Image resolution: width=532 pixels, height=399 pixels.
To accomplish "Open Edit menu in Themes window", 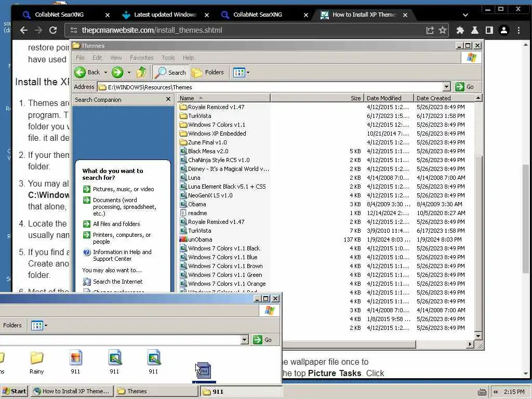I will pyautogui.click(x=97, y=58).
